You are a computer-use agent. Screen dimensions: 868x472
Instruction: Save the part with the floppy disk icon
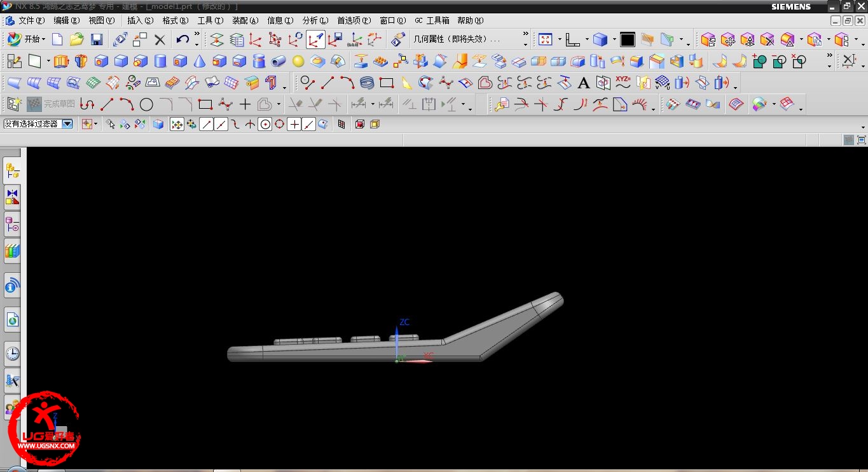click(x=97, y=39)
